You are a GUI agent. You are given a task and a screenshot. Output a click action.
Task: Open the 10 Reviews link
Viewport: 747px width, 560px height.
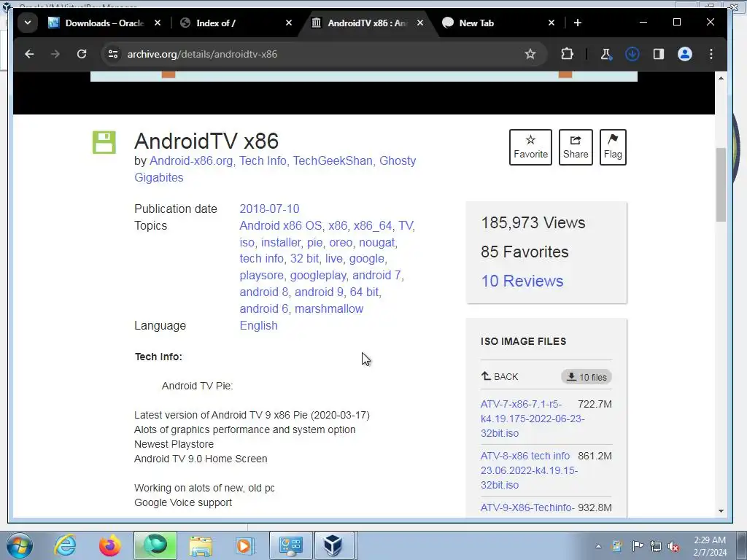click(522, 281)
